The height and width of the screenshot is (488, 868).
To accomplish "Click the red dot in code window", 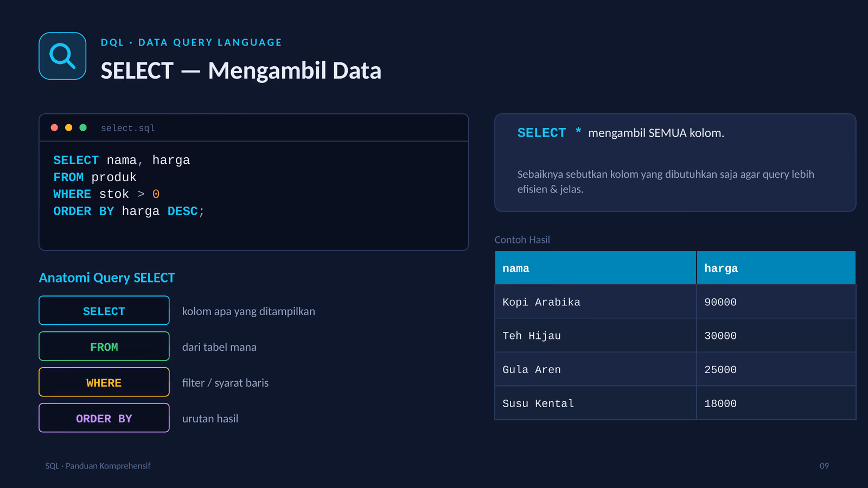I will point(54,127).
